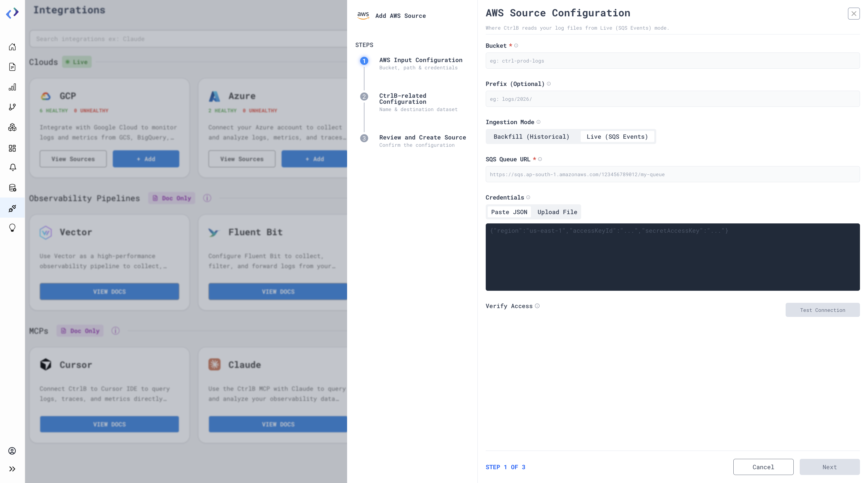This screenshot has height=483, width=868.
Task: Click VIEW DOCS on the Claude card
Action: click(278, 424)
